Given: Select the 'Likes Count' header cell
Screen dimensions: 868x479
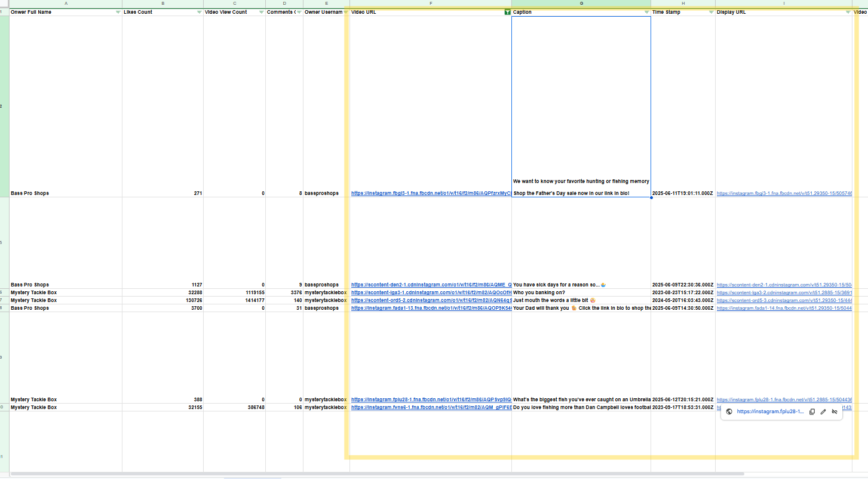Looking at the screenshot, I should point(162,12).
